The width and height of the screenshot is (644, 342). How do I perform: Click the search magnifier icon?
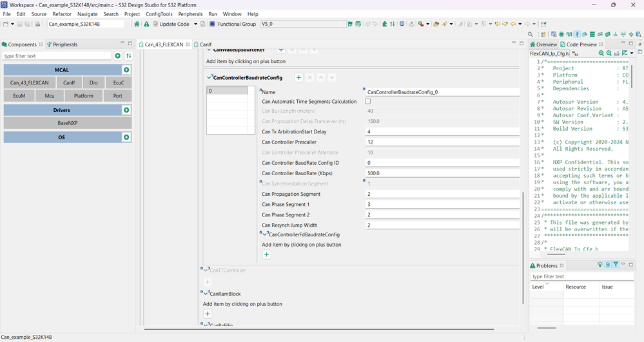coord(531,35)
